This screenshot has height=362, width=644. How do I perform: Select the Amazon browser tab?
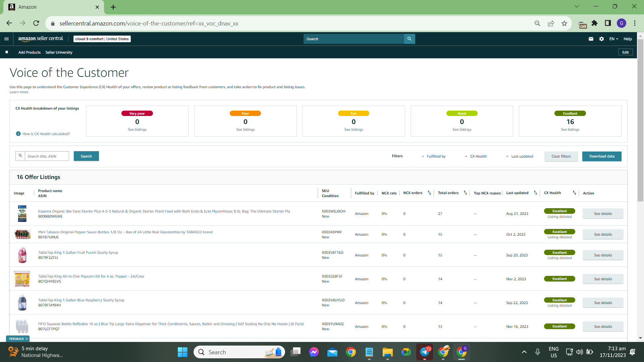pyautogui.click(x=54, y=7)
